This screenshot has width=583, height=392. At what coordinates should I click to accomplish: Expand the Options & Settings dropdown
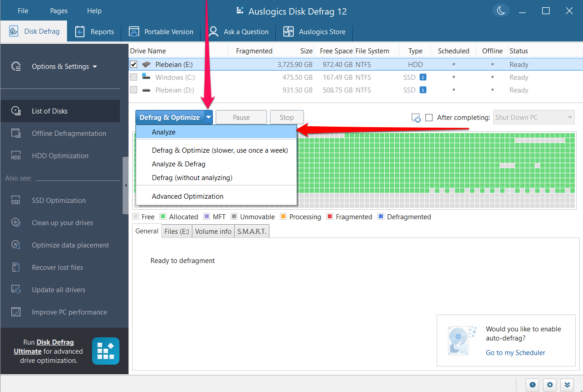click(x=64, y=66)
